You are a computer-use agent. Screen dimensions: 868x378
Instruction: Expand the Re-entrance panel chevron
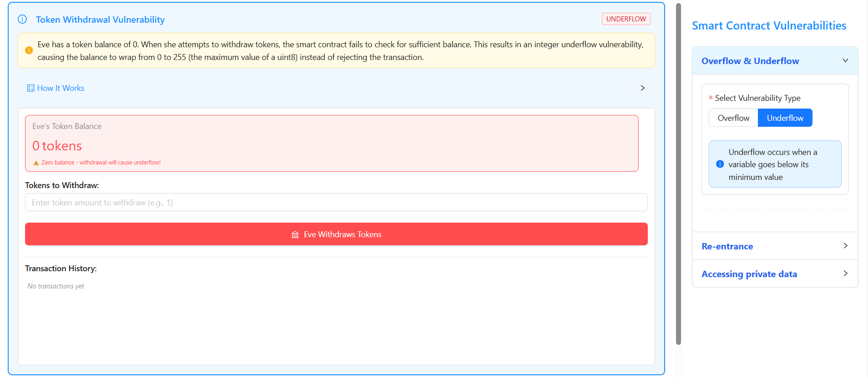(x=845, y=246)
